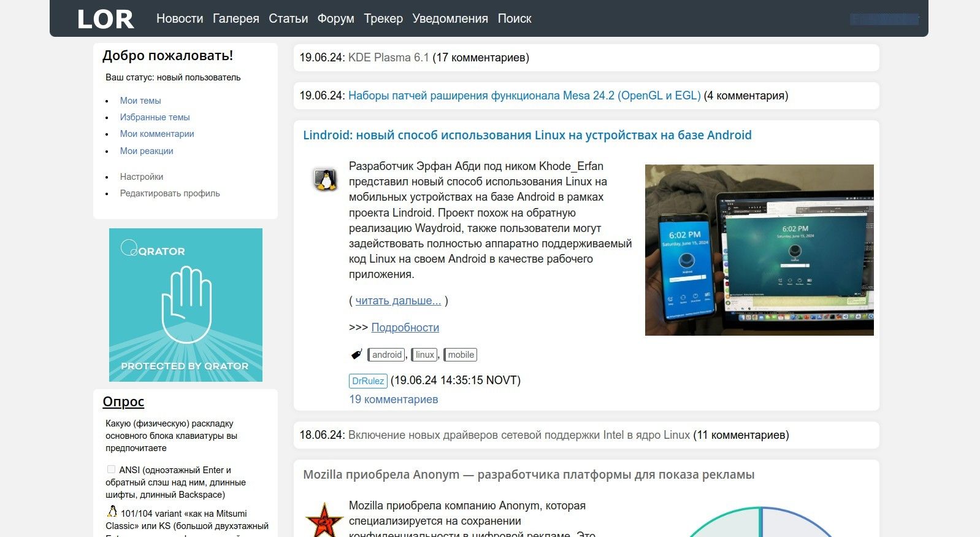Open the Новости menu item
Image resolution: width=980 pixels, height=537 pixels.
180,18
